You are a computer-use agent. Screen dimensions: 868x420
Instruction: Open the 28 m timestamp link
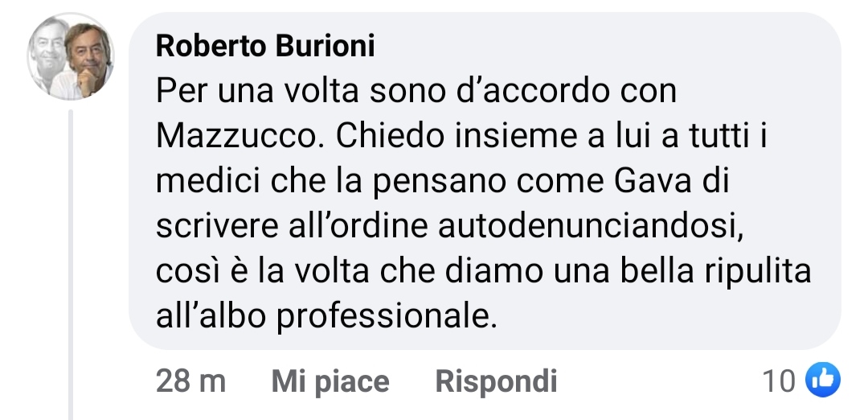coord(190,381)
